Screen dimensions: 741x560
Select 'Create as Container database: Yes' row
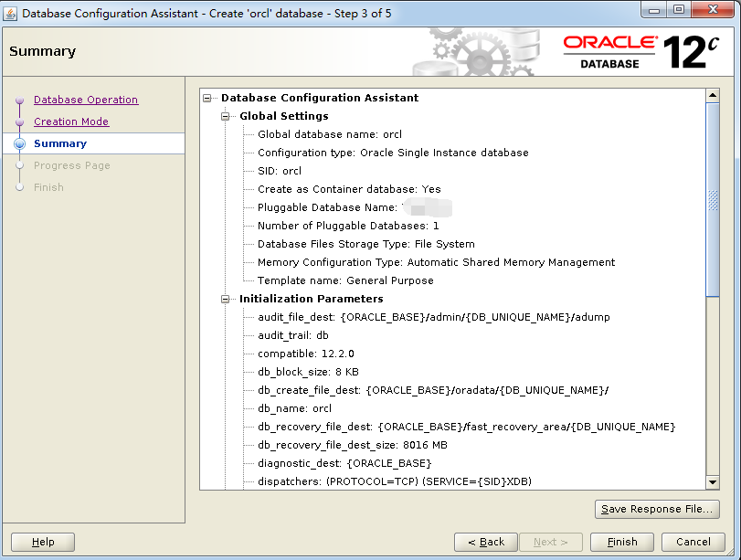tap(349, 189)
